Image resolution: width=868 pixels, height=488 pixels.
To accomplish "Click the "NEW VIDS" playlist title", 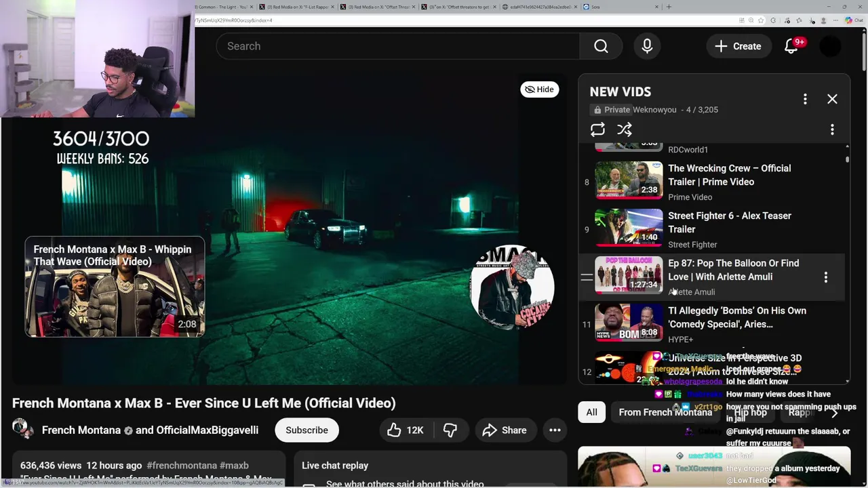I will pyautogui.click(x=620, y=91).
